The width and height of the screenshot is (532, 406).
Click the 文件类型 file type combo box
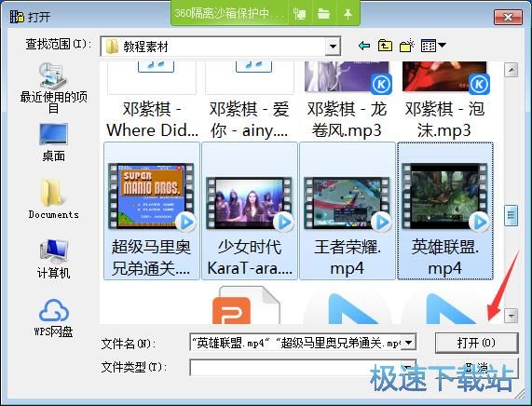click(x=303, y=367)
